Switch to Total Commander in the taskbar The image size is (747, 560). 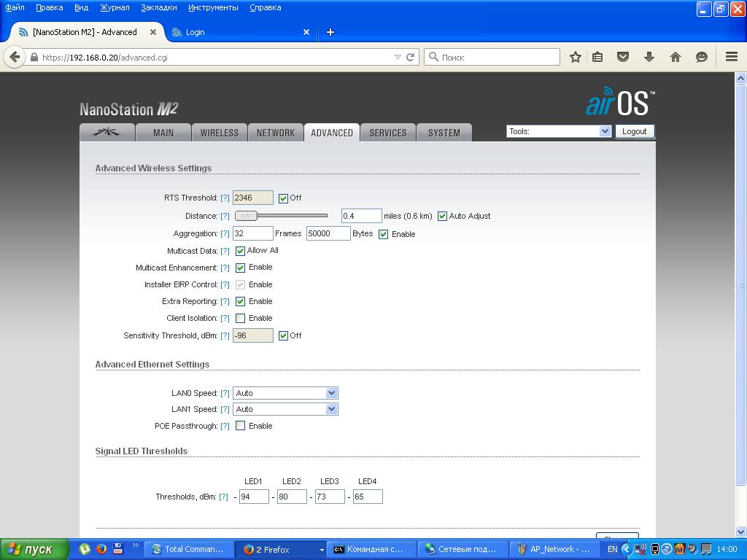coord(187,549)
